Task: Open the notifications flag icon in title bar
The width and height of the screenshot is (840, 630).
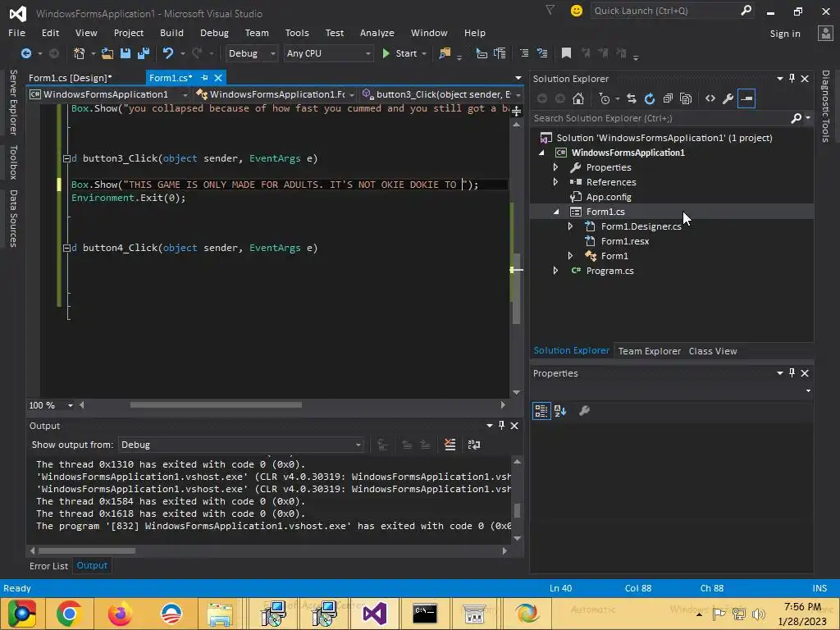Action: pyautogui.click(x=550, y=10)
